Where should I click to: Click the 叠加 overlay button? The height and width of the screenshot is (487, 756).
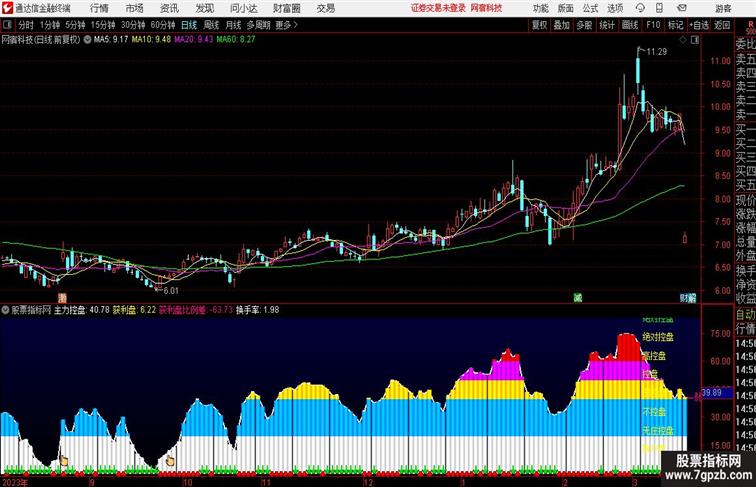(562, 25)
